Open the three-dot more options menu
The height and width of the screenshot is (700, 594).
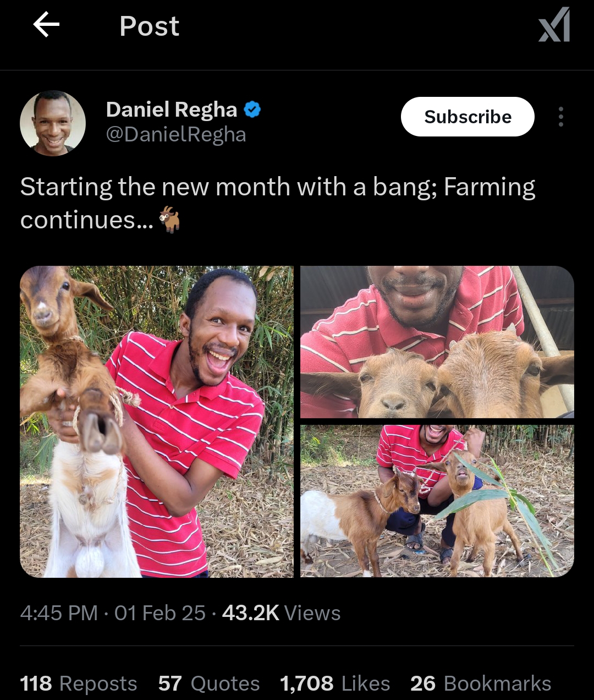click(x=560, y=117)
